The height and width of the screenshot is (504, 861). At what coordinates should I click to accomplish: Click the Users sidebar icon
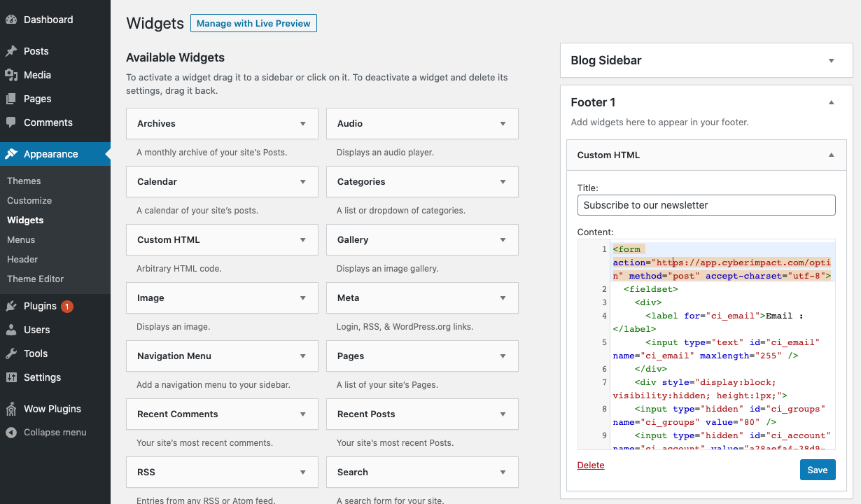point(13,330)
